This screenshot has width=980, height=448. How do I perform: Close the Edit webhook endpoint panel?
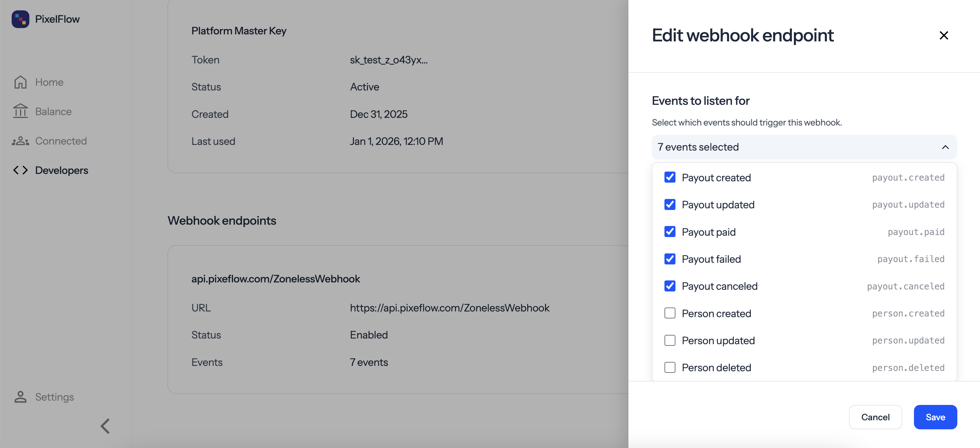944,35
